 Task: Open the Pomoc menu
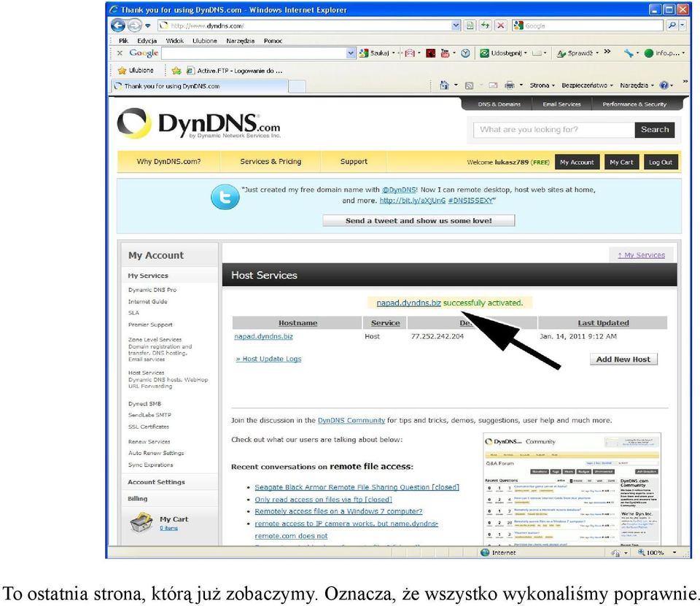click(273, 41)
